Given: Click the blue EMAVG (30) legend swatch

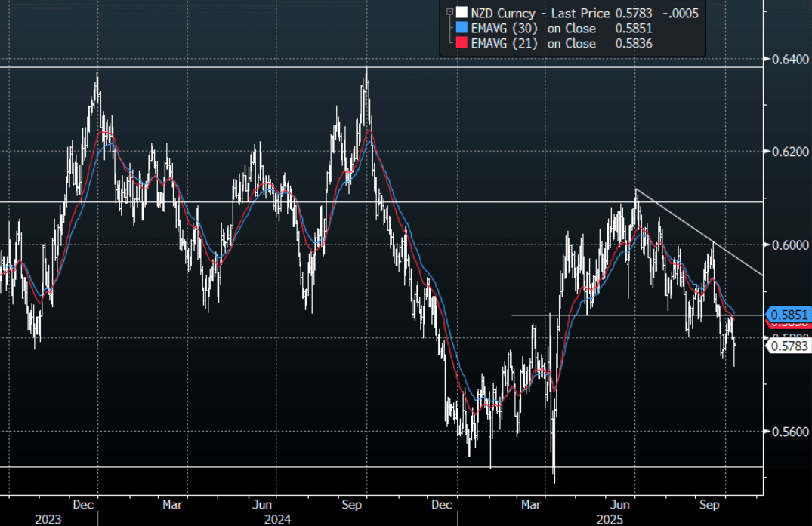Looking at the screenshot, I should 460,28.
